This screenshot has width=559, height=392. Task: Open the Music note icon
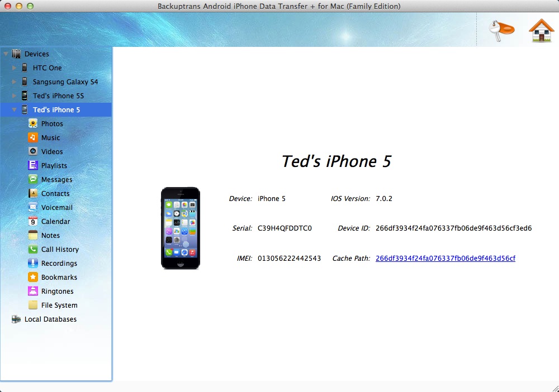33,137
